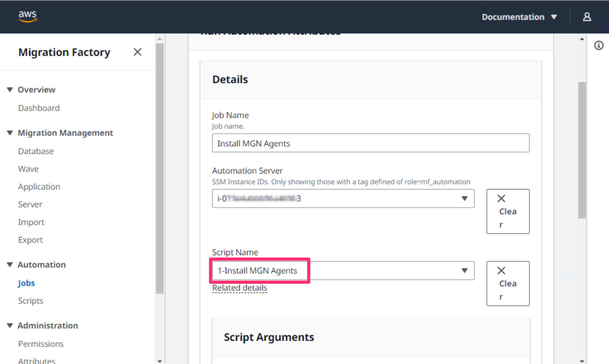This screenshot has width=609, height=364.
Task: Go to the Scripts page
Action: tap(31, 300)
